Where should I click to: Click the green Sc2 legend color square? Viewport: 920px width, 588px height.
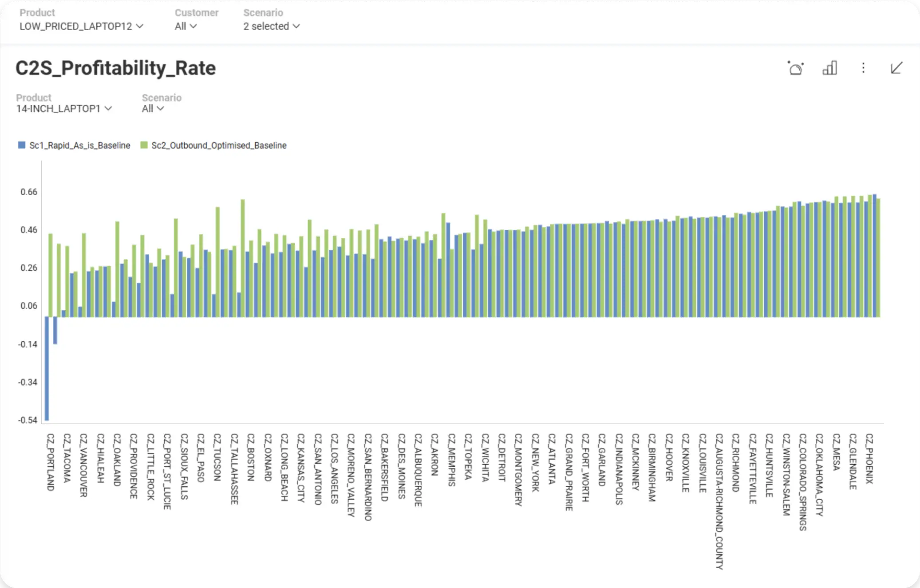click(x=144, y=145)
